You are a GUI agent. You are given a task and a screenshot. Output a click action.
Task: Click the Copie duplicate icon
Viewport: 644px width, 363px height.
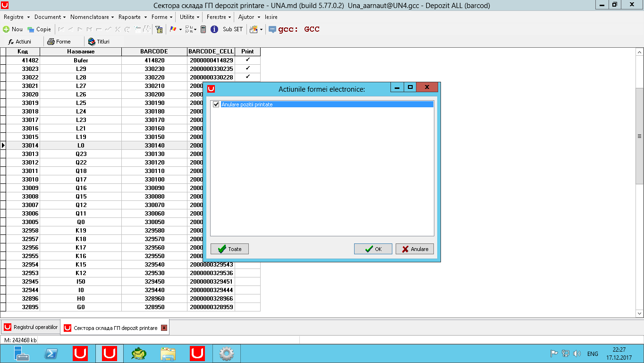coord(31,29)
